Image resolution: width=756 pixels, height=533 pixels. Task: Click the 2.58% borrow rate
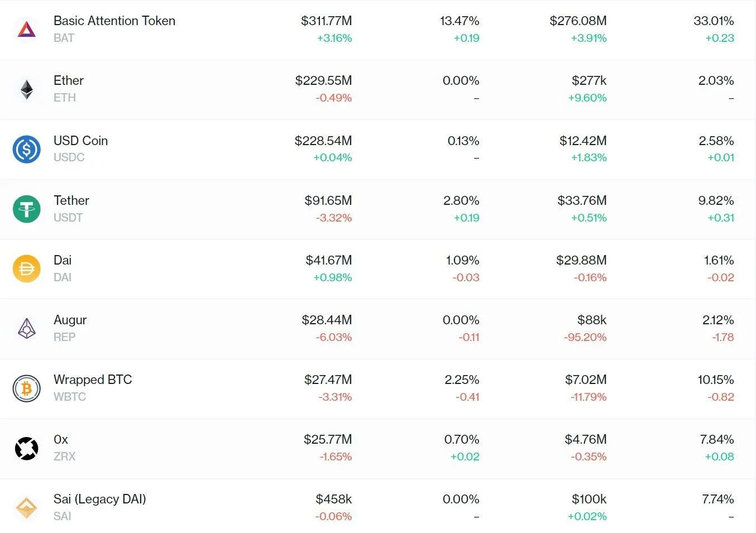[x=716, y=141]
